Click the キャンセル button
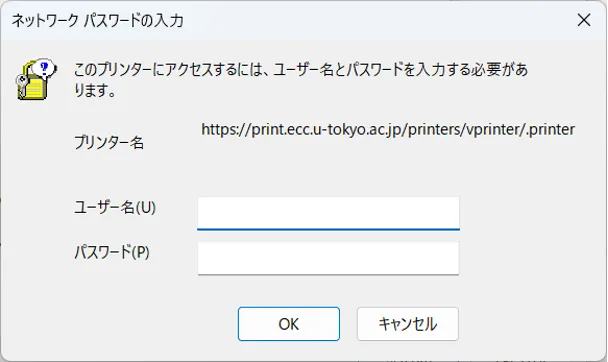Image resolution: width=608 pixels, height=362 pixels. pos(408,324)
